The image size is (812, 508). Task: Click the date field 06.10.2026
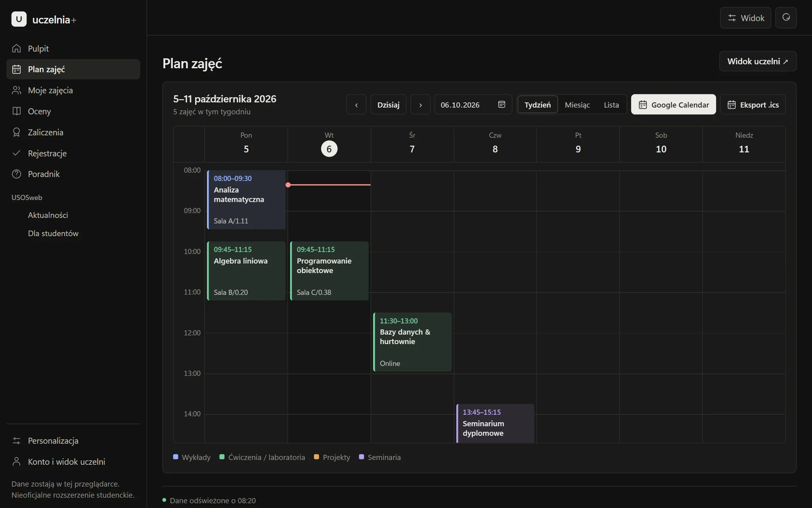point(473,104)
